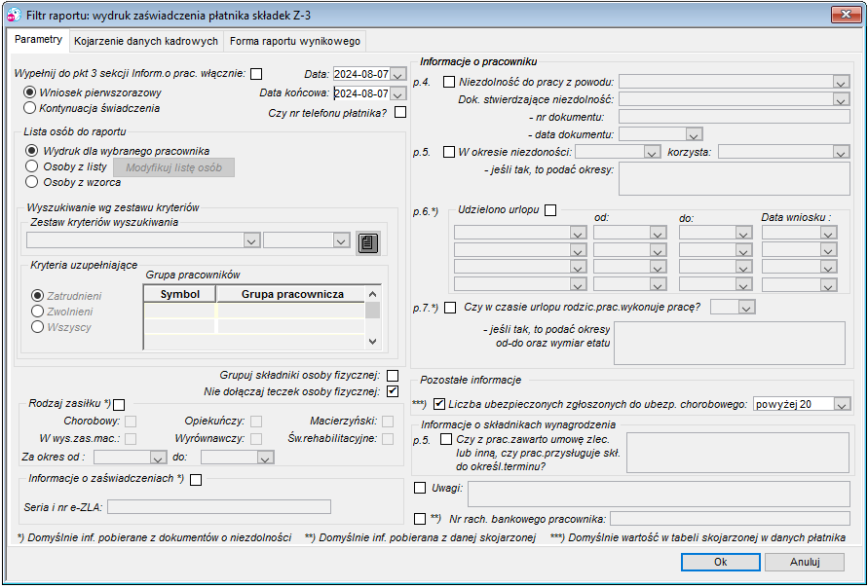Open the korzysta dropdown
Screen dimensions: 868x588
click(x=841, y=152)
